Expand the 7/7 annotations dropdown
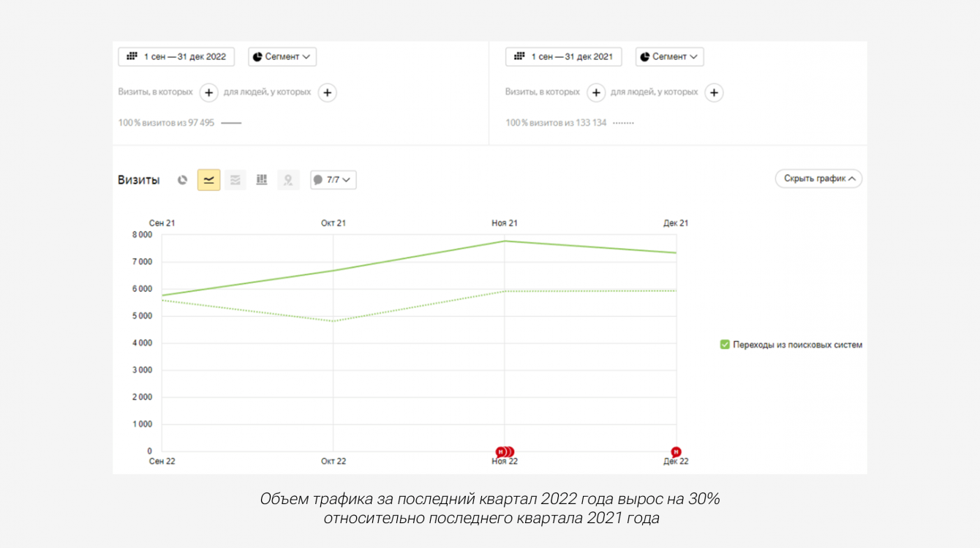This screenshot has width=980, height=548. pyautogui.click(x=333, y=180)
